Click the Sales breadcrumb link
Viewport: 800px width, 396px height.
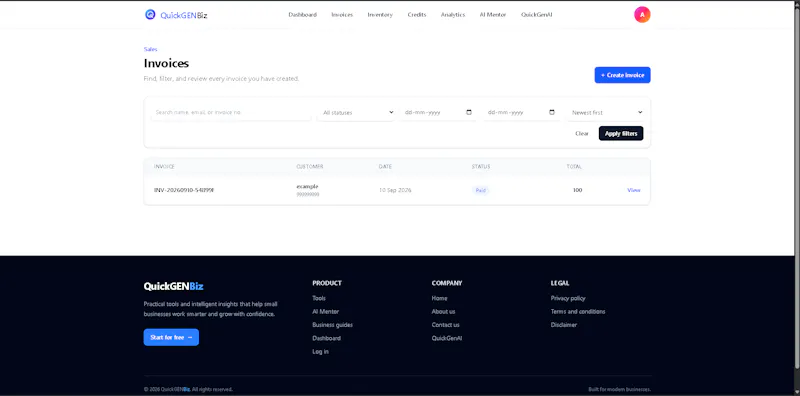click(x=151, y=50)
